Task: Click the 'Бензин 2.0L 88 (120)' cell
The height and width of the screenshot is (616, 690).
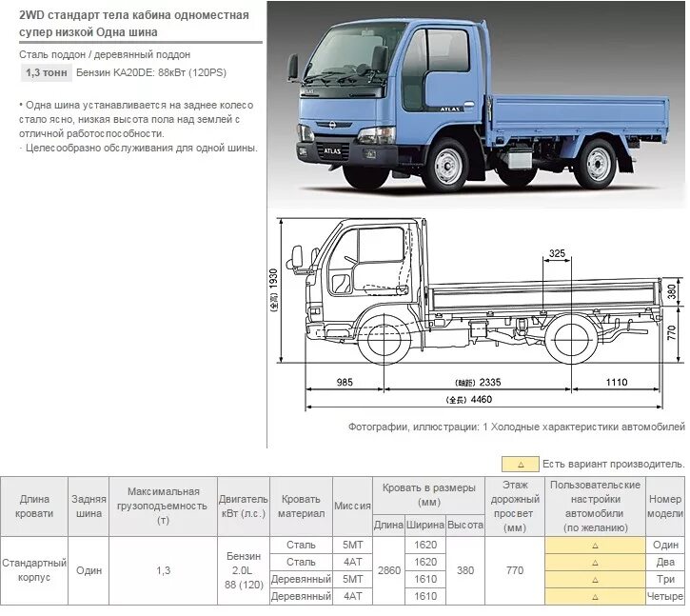Action: pos(244,570)
